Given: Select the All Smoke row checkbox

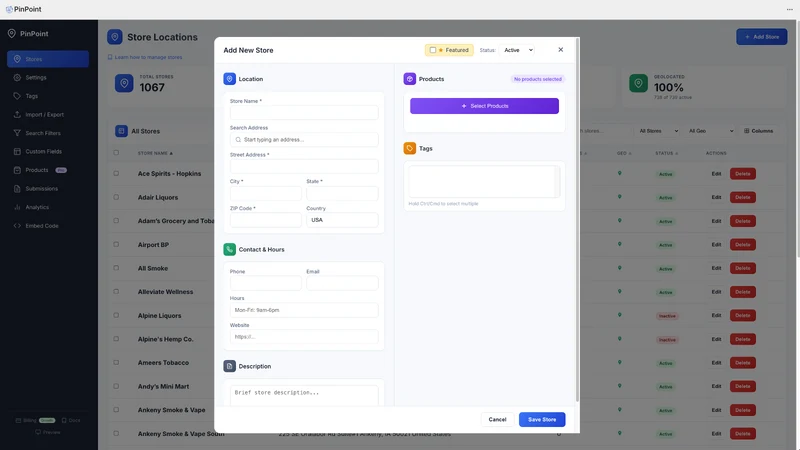Looking at the screenshot, I should (x=116, y=268).
